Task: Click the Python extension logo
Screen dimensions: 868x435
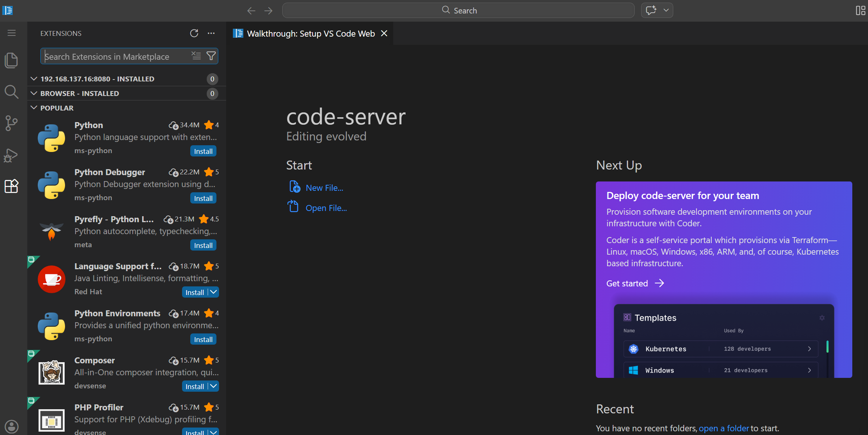Action: (52, 138)
